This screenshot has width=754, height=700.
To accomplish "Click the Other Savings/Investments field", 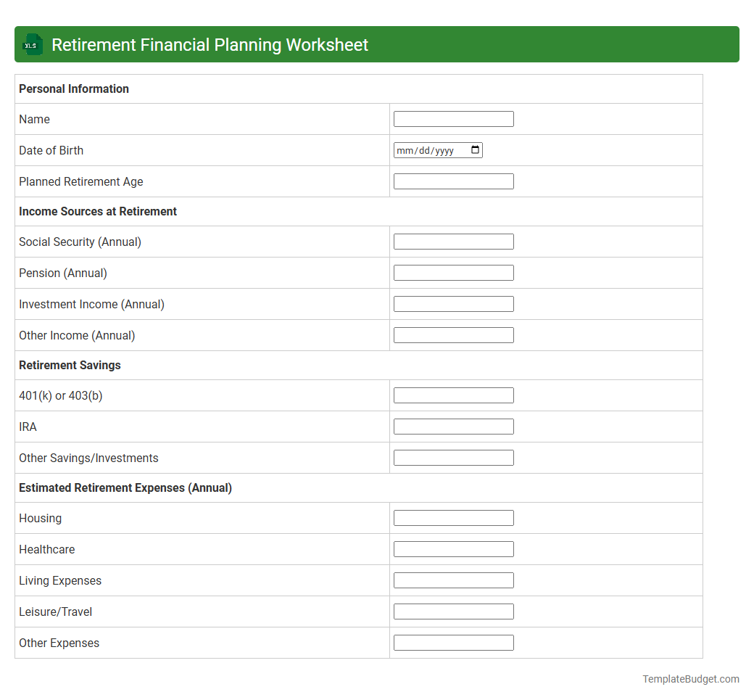I will pos(453,457).
